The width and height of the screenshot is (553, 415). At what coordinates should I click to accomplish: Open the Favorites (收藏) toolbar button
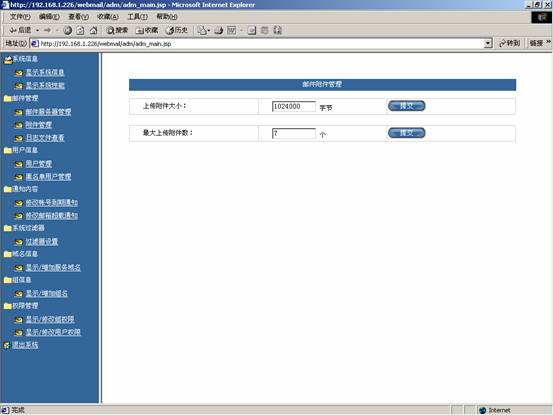147,31
